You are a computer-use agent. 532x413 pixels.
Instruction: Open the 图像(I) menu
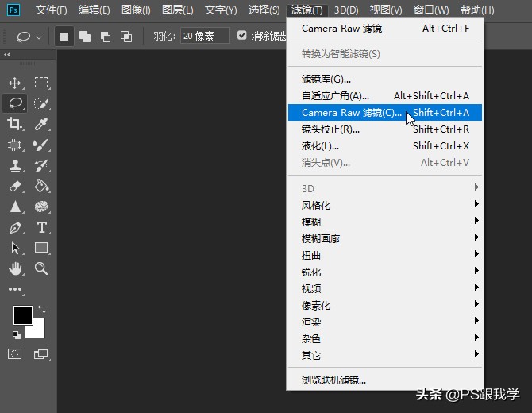(x=136, y=10)
